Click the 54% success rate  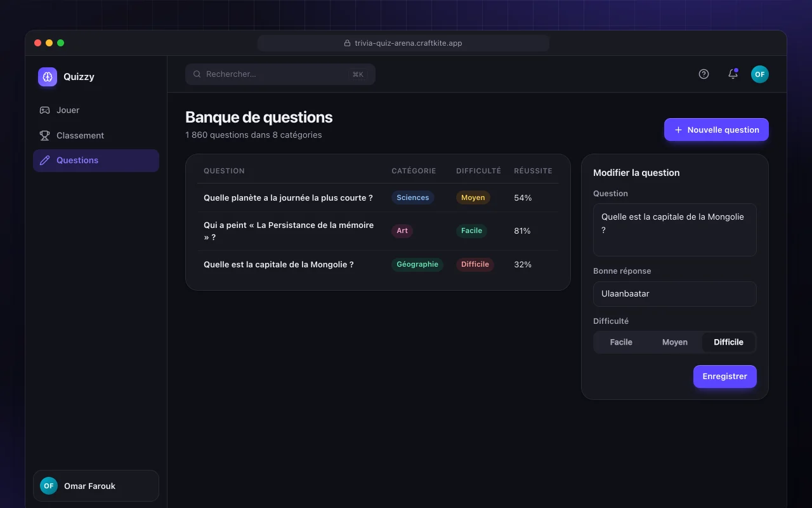523,197
